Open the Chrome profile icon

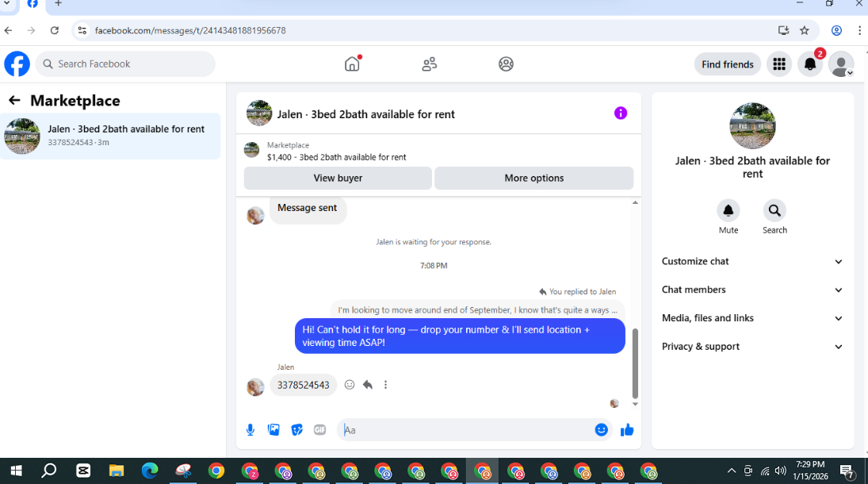click(836, 30)
